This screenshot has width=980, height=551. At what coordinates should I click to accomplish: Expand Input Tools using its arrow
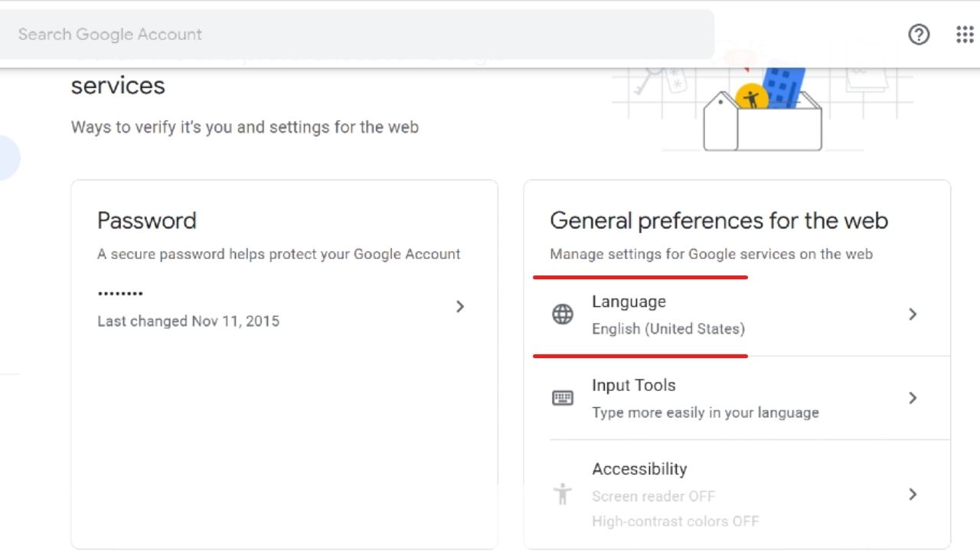[913, 398]
